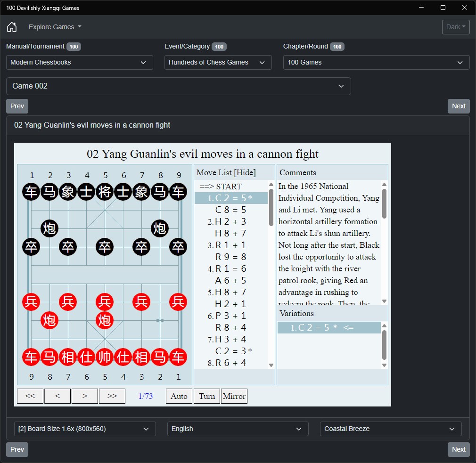
Task: Select black reply C 2 = 3 *
Action: [x=231, y=351]
